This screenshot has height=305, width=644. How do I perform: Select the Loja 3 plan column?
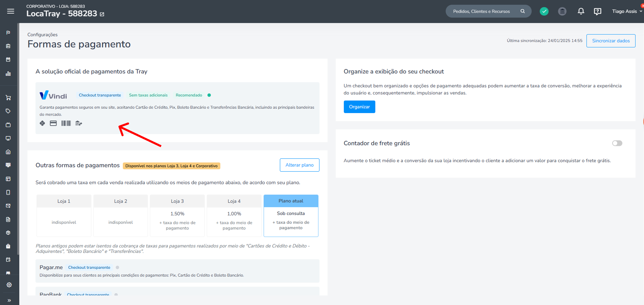coord(177,216)
